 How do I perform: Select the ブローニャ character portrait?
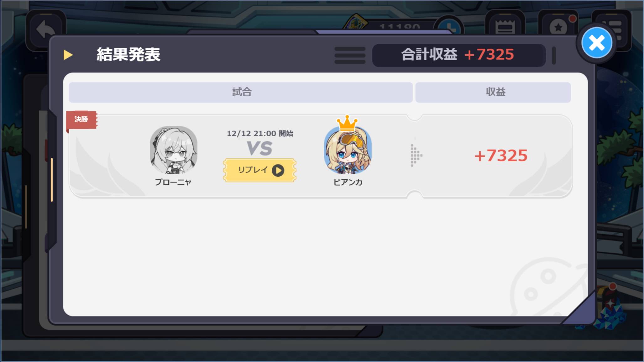pyautogui.click(x=174, y=150)
